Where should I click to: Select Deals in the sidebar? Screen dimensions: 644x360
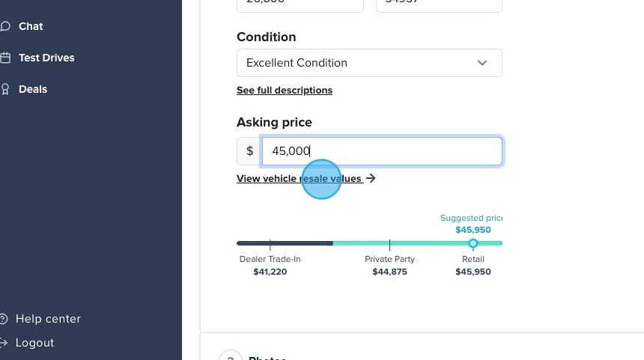coord(33,89)
